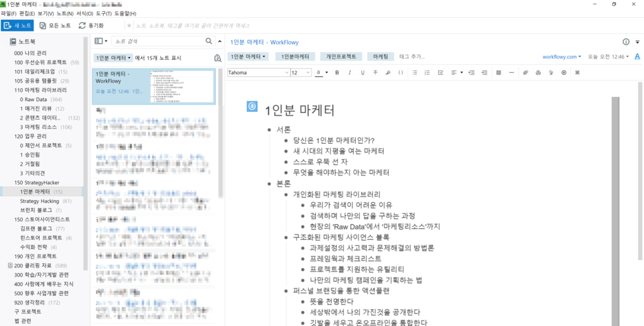This screenshot has width=644, height=326.
Task: Open the 0 Raw Data notebook
Action: click(x=41, y=99)
